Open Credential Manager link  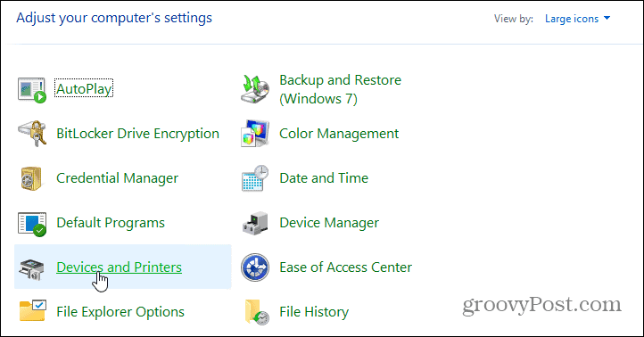tap(117, 178)
